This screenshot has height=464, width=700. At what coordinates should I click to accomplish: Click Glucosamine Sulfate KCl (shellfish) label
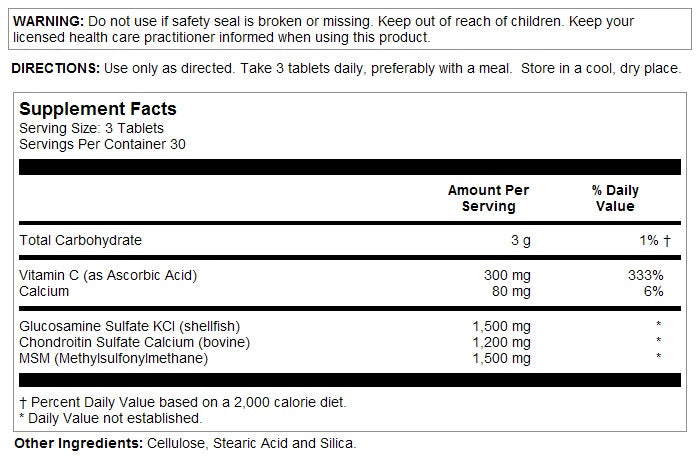(130, 326)
